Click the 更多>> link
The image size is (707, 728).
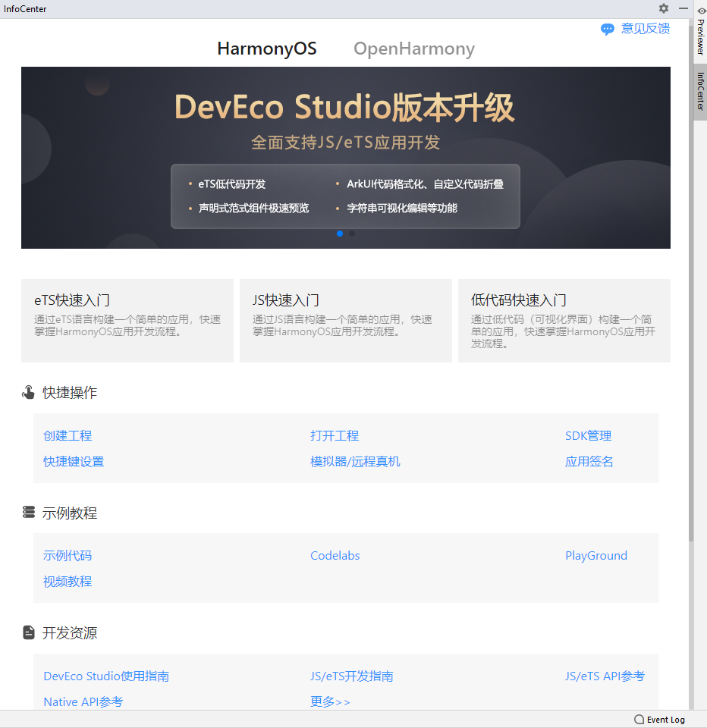[x=330, y=701]
